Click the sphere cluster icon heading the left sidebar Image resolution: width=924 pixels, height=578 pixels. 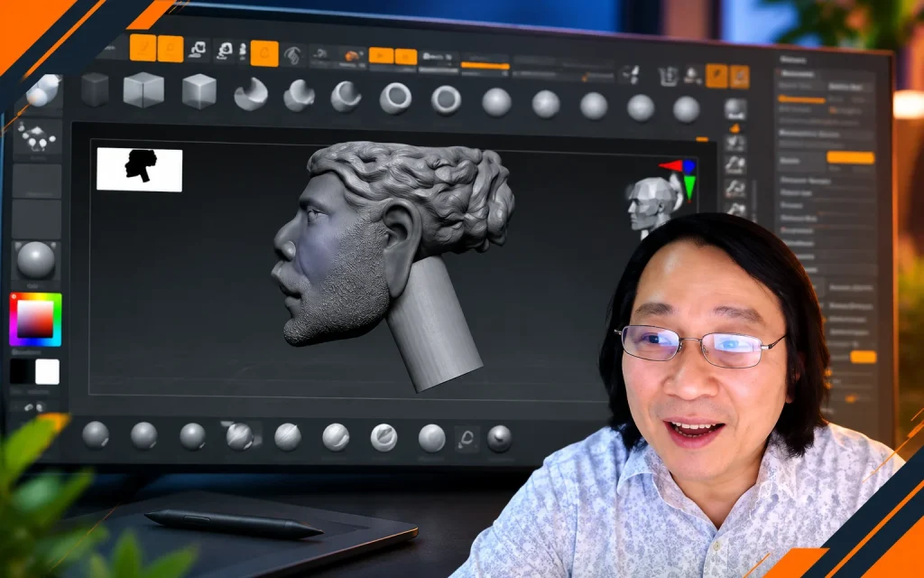pos(44,90)
